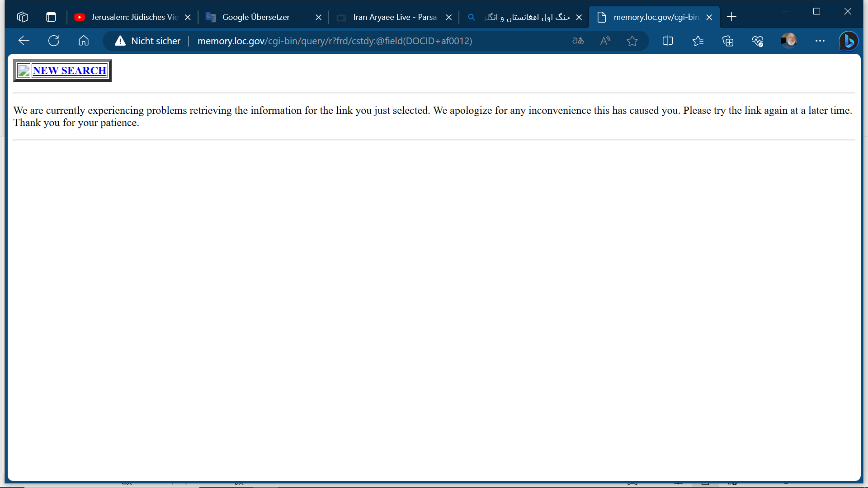Close the Iran Aryaee Live tab

[449, 17]
